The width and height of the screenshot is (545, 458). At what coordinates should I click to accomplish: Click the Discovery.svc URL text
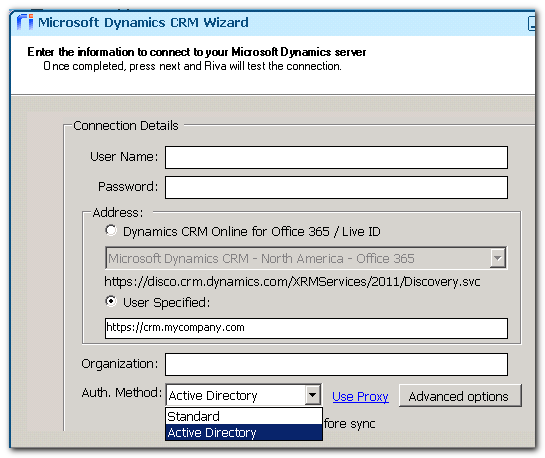tap(292, 281)
